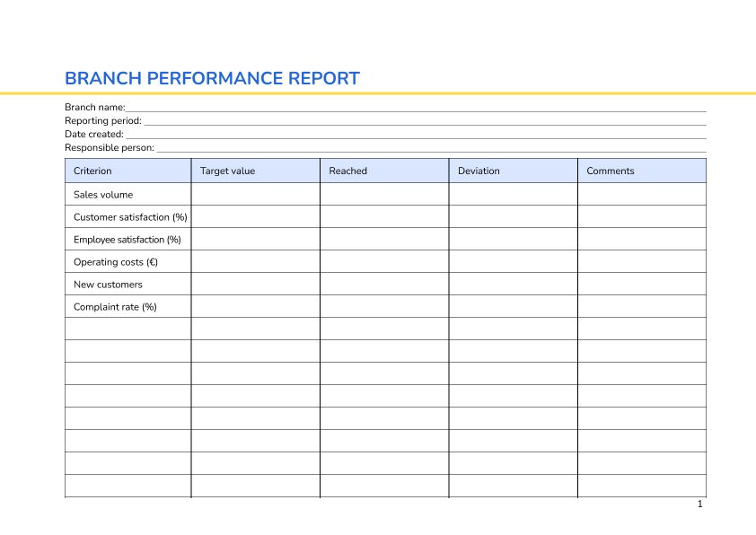Click the Criterion column header
Screen dimensions: 756x535
(92, 171)
